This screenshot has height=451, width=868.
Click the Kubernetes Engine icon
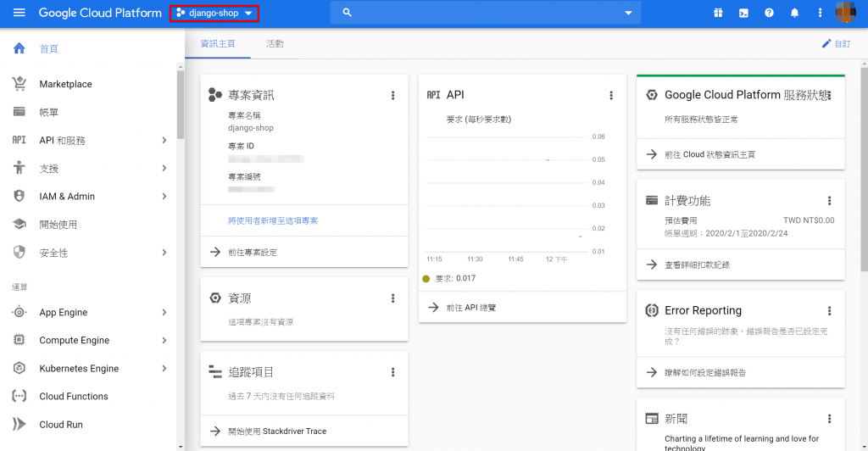click(19, 368)
